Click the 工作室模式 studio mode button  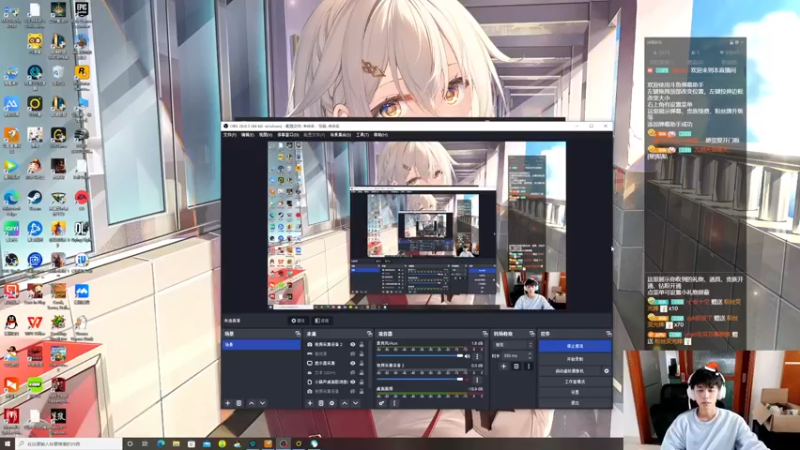(575, 382)
